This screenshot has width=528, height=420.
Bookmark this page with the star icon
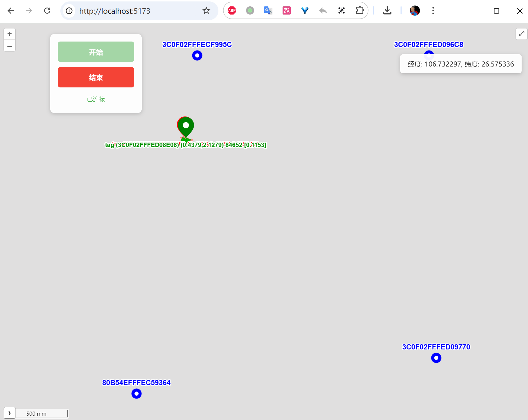pyautogui.click(x=206, y=11)
